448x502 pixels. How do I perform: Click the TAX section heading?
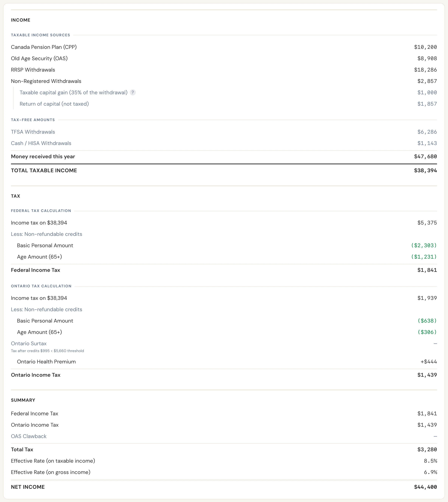16,196
